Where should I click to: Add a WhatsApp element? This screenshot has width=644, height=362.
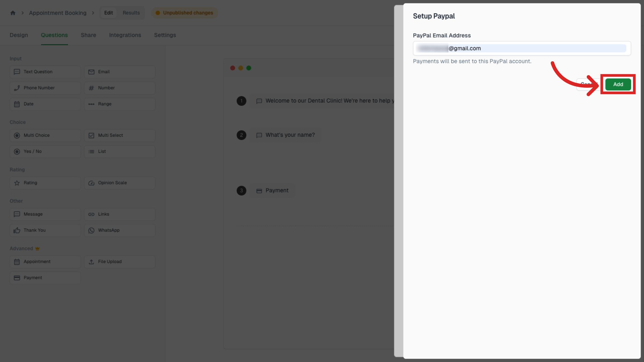coord(120,230)
